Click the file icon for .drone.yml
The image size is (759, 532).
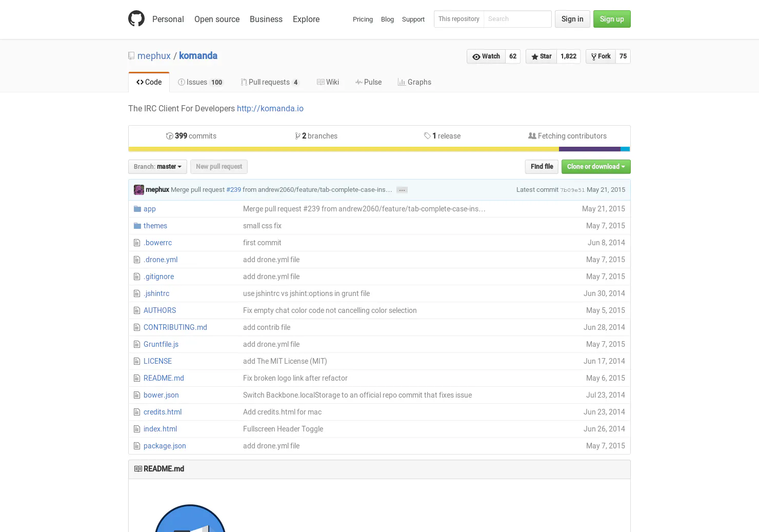[136, 260]
